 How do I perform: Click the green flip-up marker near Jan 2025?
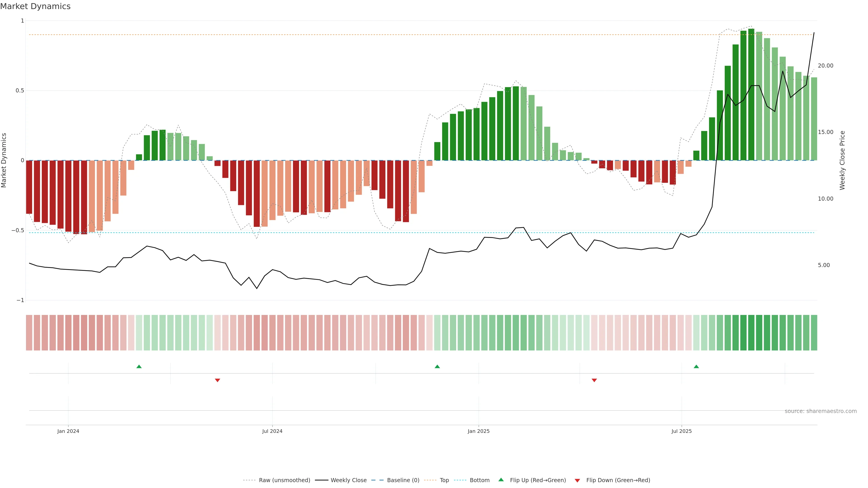click(x=437, y=366)
